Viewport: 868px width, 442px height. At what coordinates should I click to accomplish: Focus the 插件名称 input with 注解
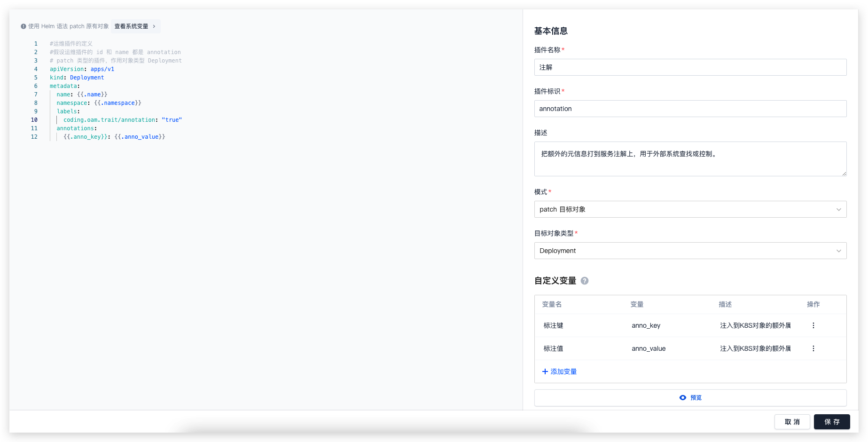coord(690,67)
